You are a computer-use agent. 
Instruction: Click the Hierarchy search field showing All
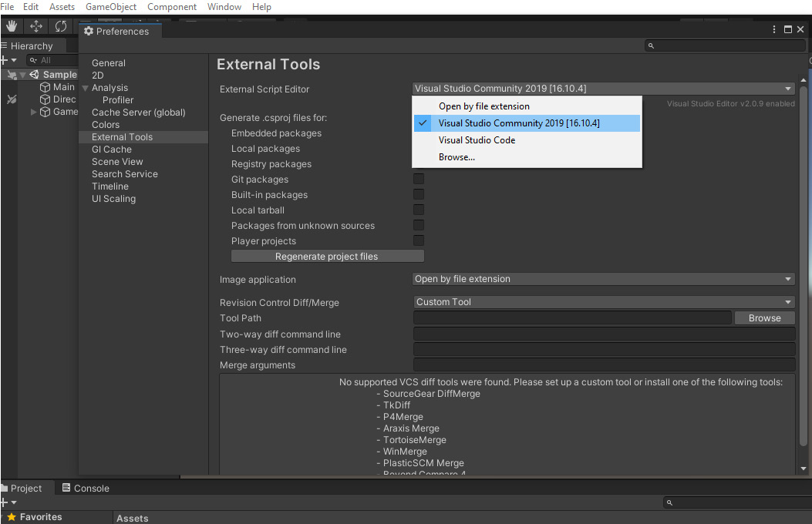(52, 60)
